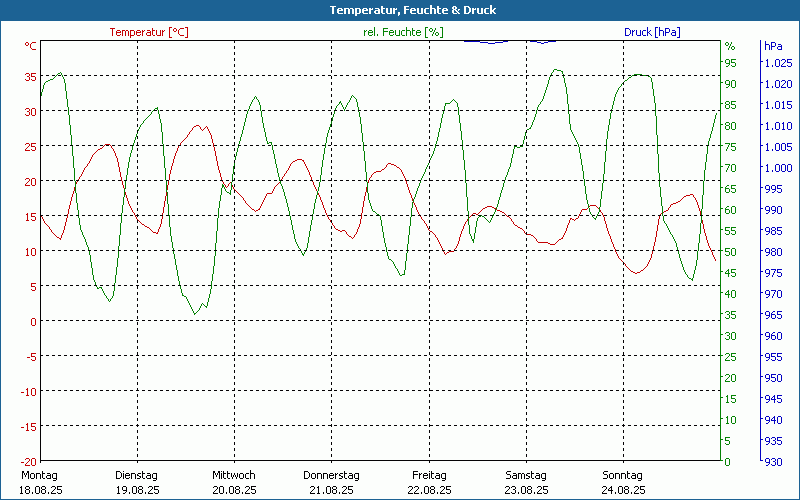Click the Dienstag day label
Image resolution: width=800 pixels, height=500 pixels.
click(x=137, y=475)
